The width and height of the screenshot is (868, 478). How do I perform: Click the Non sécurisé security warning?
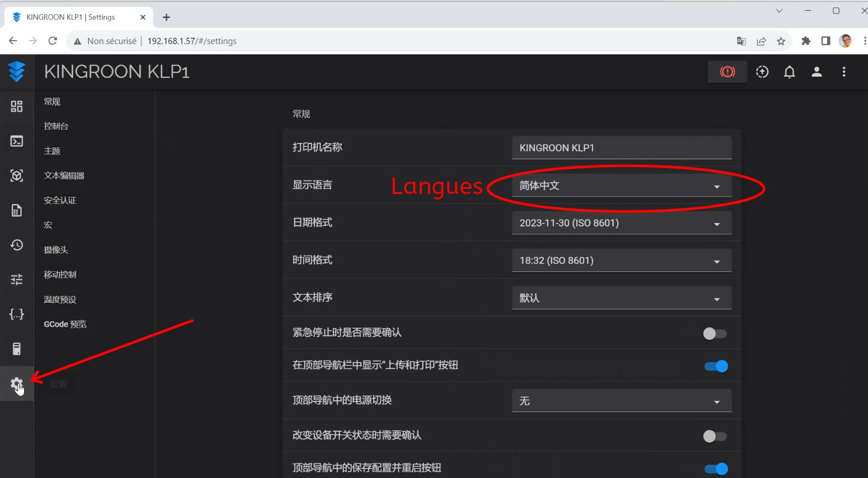click(x=105, y=41)
